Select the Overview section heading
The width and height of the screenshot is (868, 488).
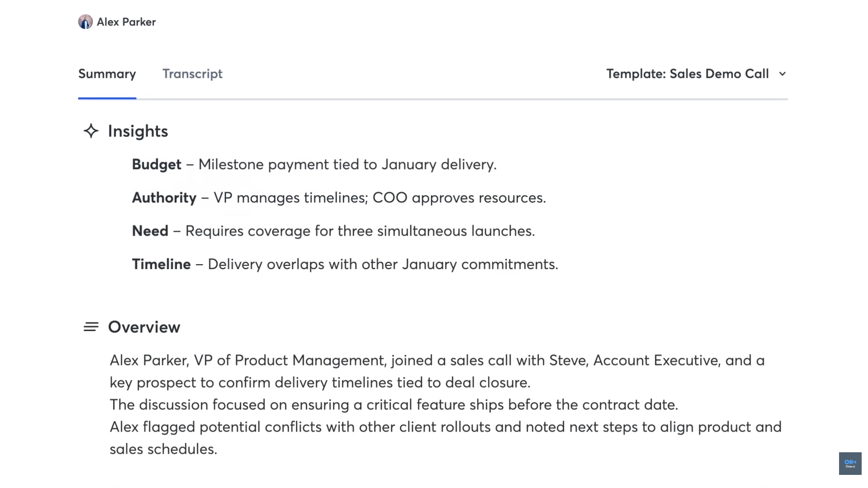tap(144, 327)
